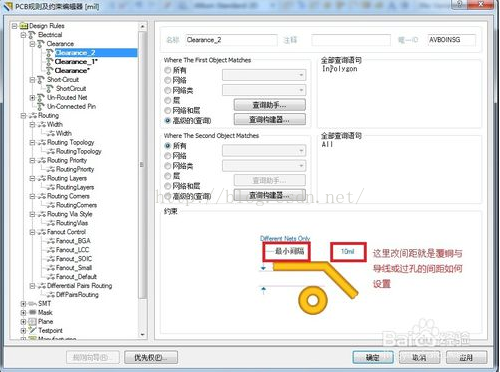Select the Clearance_2 rule in tree
This screenshot has width=500, height=372.
pos(75,53)
